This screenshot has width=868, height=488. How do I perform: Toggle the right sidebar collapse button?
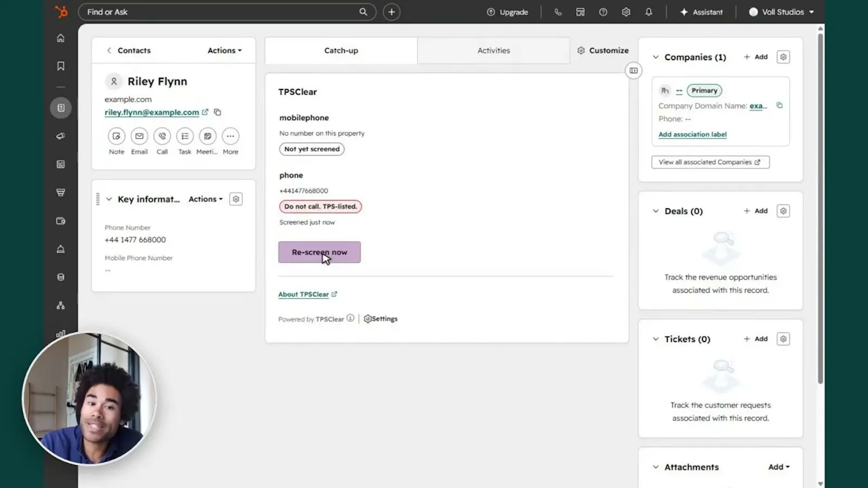[x=634, y=70]
